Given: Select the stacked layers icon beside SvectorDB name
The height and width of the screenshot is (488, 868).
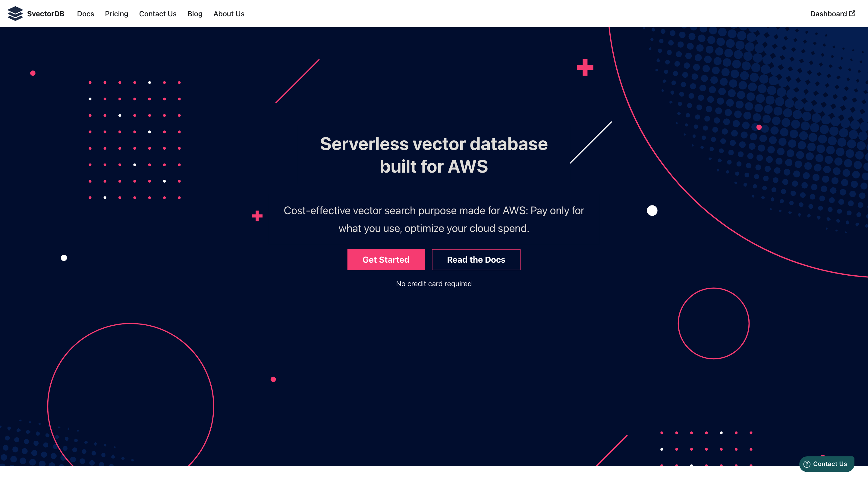Looking at the screenshot, I should coord(15,14).
